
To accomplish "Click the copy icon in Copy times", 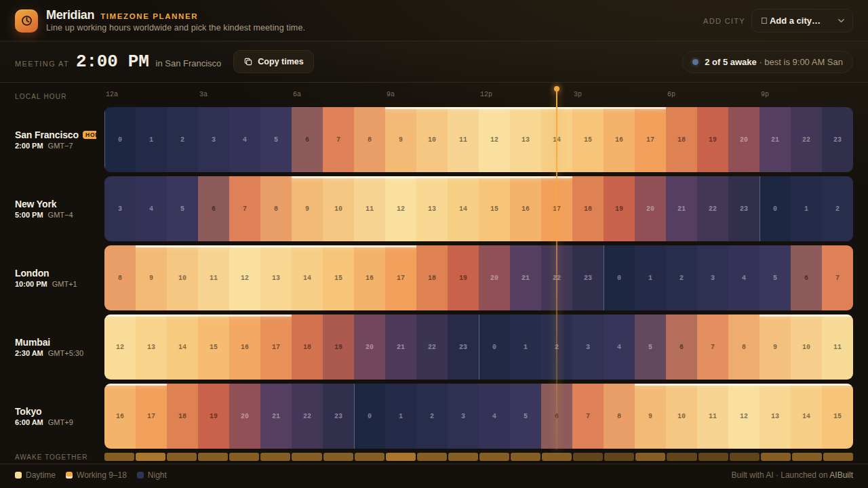I will click(x=248, y=62).
